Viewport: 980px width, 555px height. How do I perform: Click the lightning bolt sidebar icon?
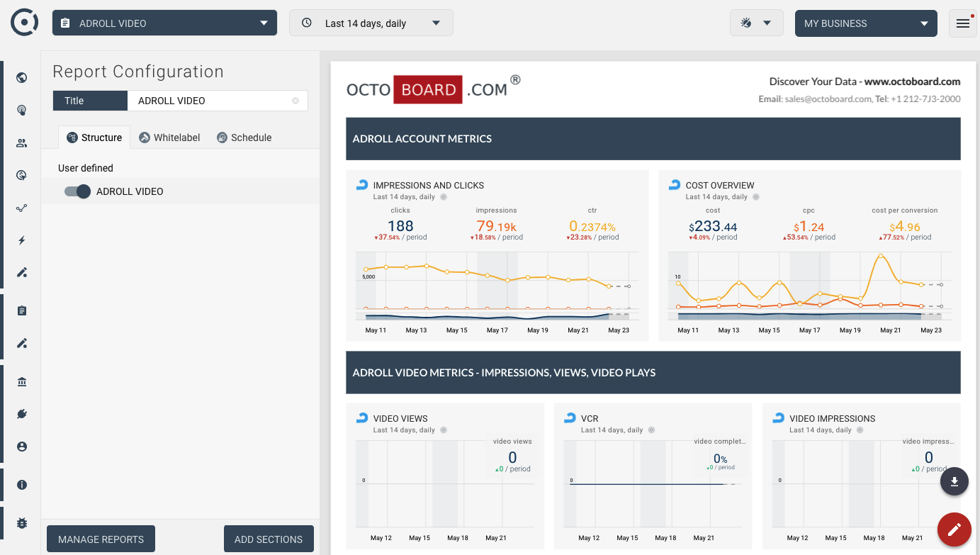tap(22, 241)
